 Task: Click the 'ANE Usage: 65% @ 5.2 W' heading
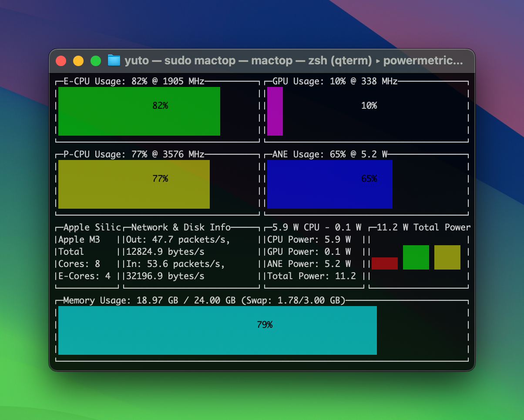(x=329, y=154)
